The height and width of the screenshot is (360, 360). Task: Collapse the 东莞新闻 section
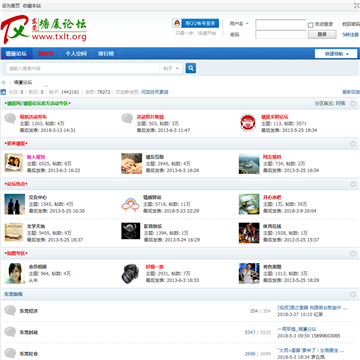click(x=353, y=295)
